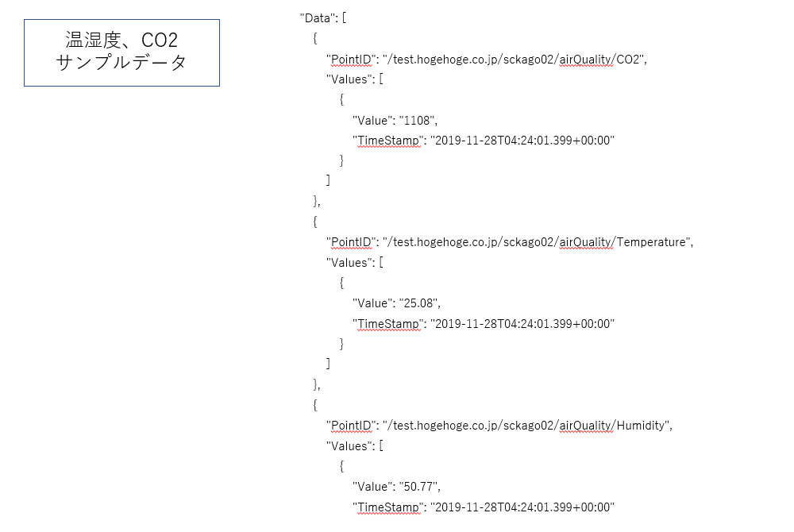Image resolution: width=794 pixels, height=532 pixels.
Task: Click the underlined PointID key in the CO2 entry
Action: (351, 59)
